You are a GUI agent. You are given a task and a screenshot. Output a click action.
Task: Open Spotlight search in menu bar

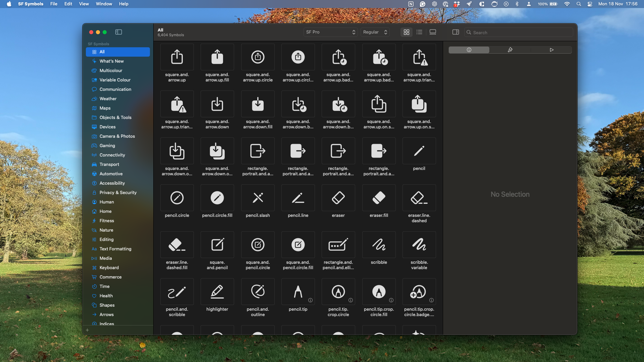click(579, 4)
